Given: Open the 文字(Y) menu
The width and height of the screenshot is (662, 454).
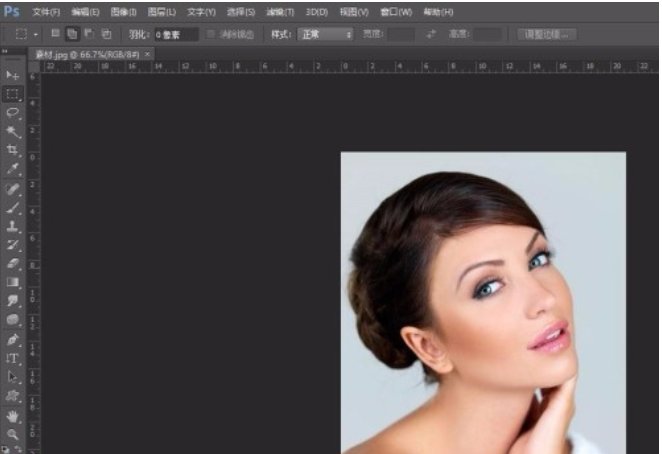Looking at the screenshot, I should pos(201,12).
